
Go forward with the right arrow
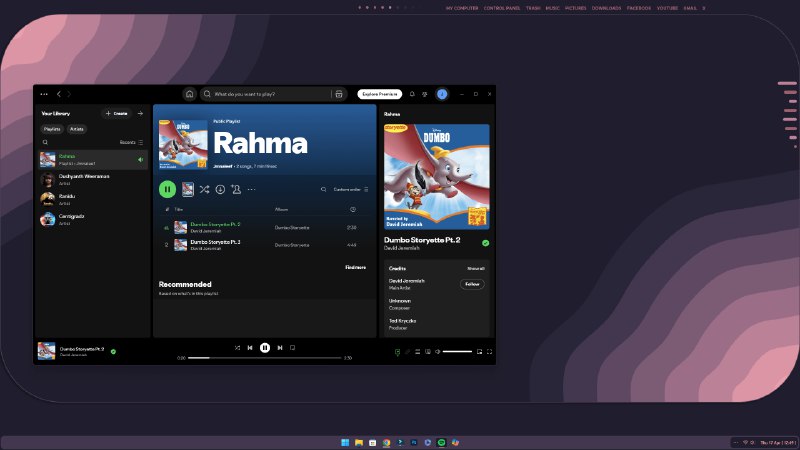[69, 94]
